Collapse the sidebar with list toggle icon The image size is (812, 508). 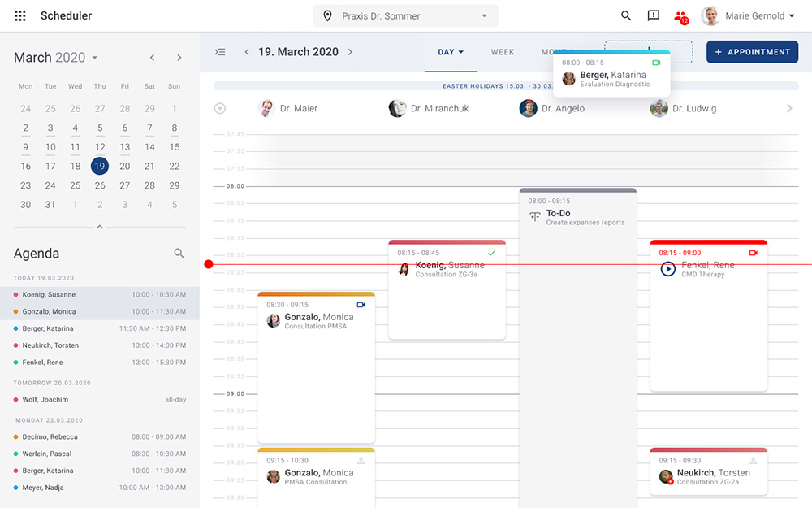[220, 52]
